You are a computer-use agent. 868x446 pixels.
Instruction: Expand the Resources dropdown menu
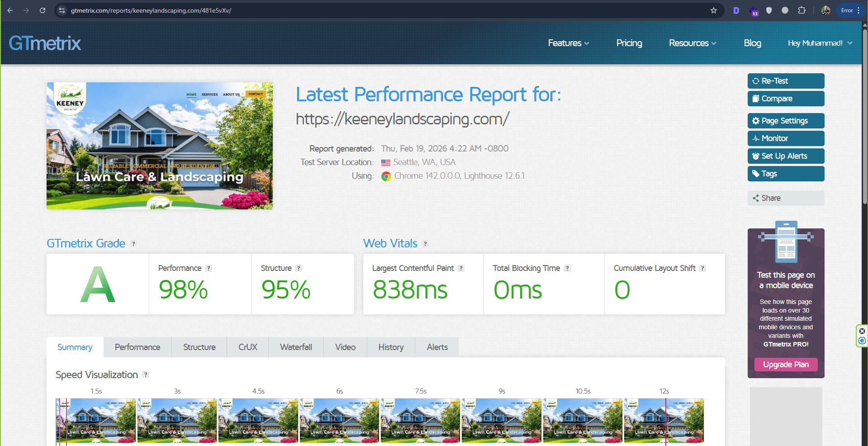pos(692,43)
